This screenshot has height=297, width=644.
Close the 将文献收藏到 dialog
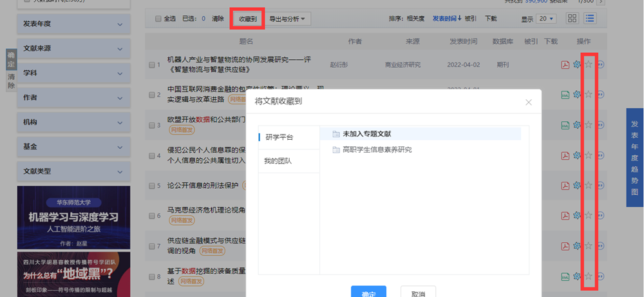click(x=529, y=102)
